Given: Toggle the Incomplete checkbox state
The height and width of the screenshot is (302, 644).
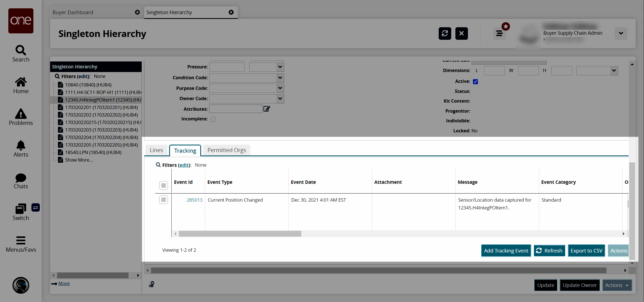Looking at the screenshot, I should click(213, 119).
